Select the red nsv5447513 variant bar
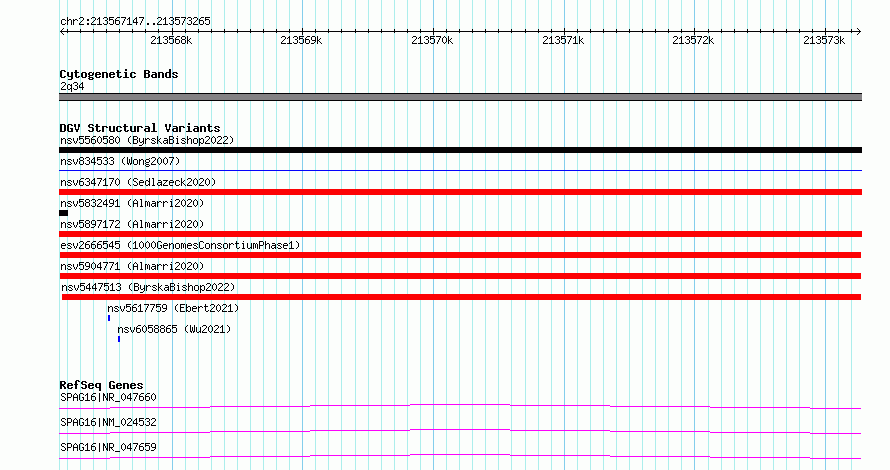This screenshot has height=470, width=890. (461, 297)
